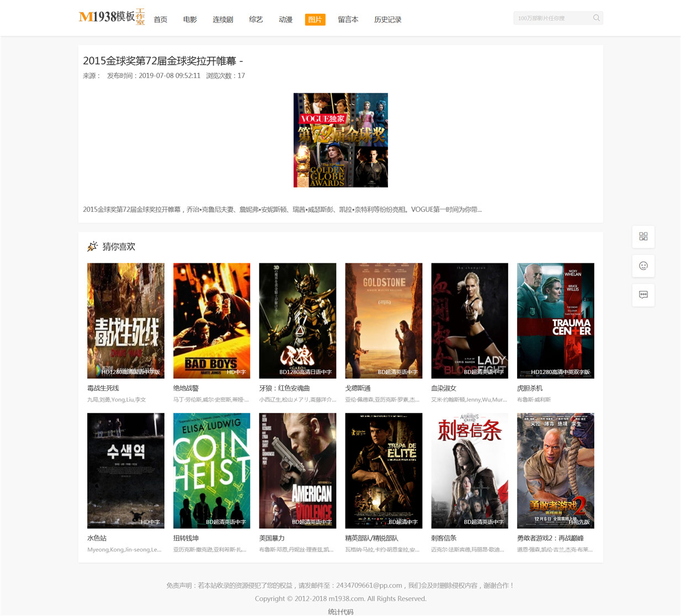681x616 pixels.
Task: Open the Golden Globe Awards image
Action: pyautogui.click(x=340, y=140)
